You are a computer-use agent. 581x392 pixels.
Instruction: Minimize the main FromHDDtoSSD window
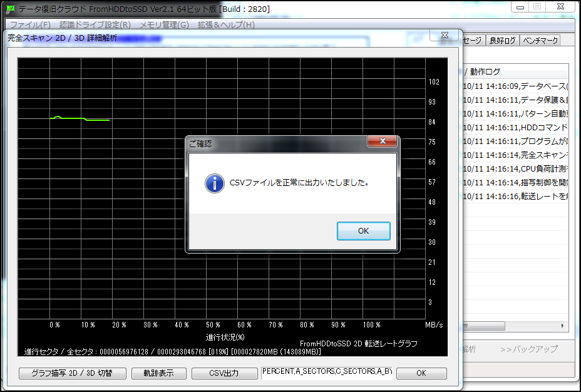point(520,7)
